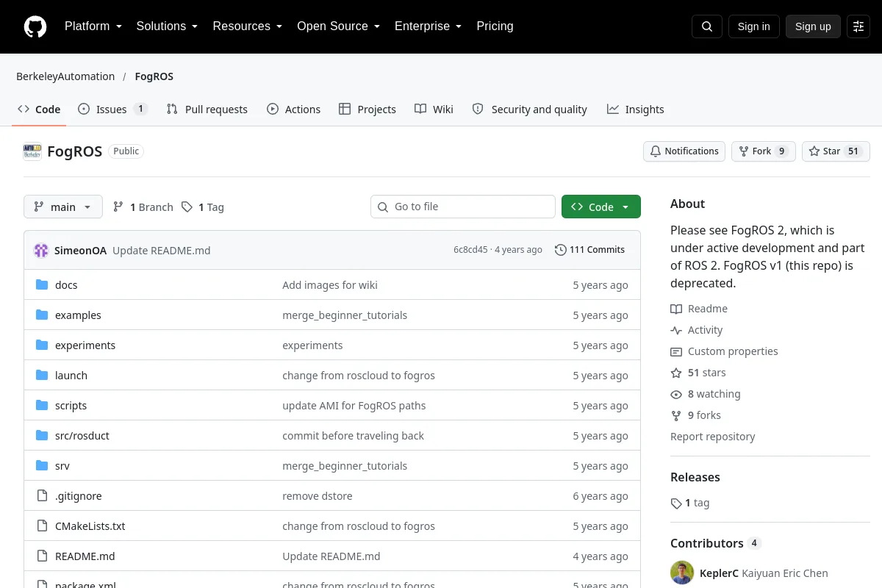
Task: Open commit hash 6c8cd45
Action: [470, 250]
